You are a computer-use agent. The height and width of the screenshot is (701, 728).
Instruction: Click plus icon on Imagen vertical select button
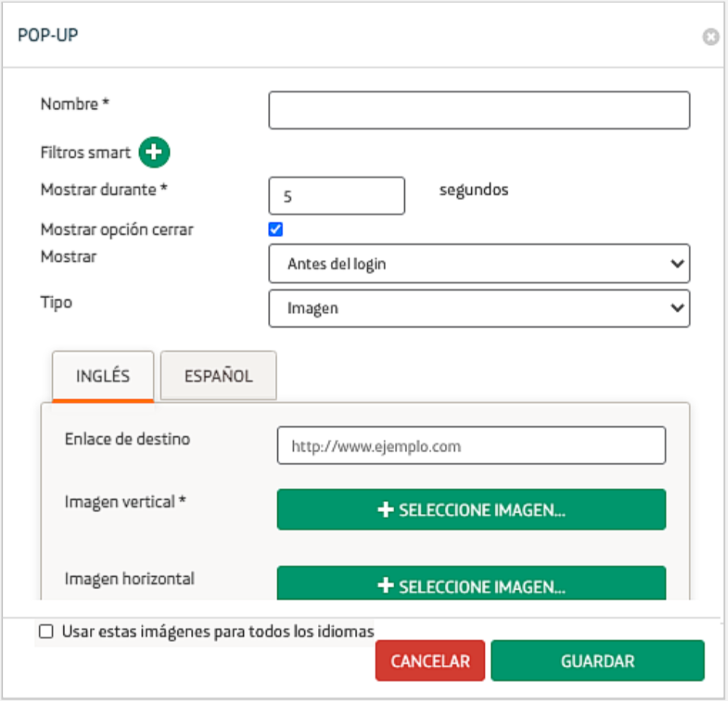pos(386,510)
